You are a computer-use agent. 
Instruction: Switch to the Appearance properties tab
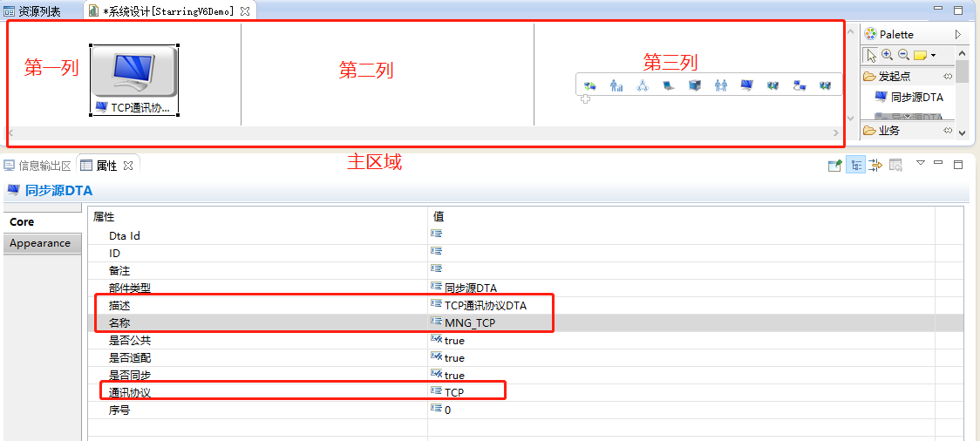pos(42,243)
